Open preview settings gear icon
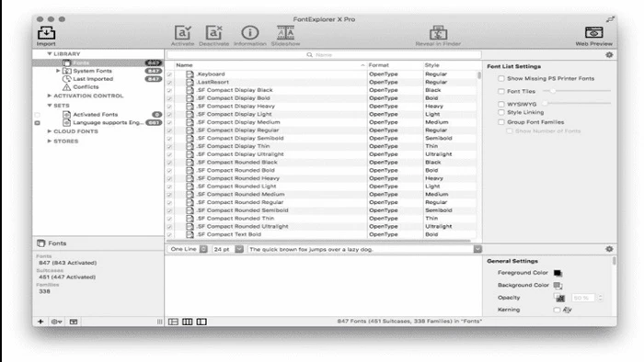The width and height of the screenshot is (644, 362). point(609,249)
